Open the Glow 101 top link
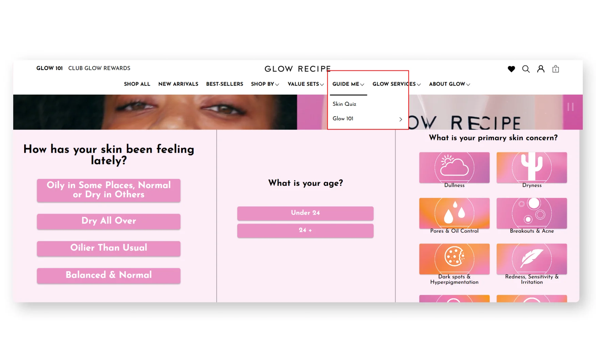 (x=50, y=68)
